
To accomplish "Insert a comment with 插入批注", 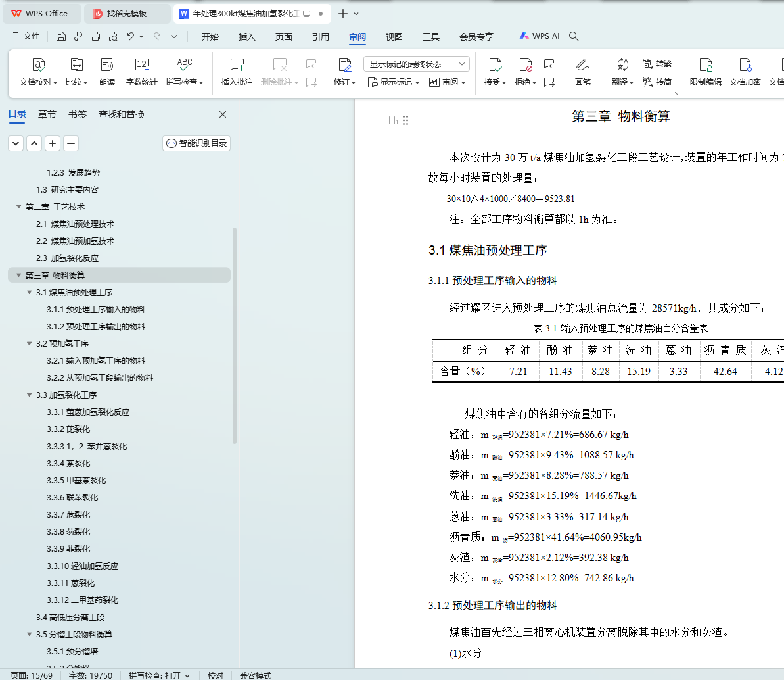I will [x=237, y=72].
